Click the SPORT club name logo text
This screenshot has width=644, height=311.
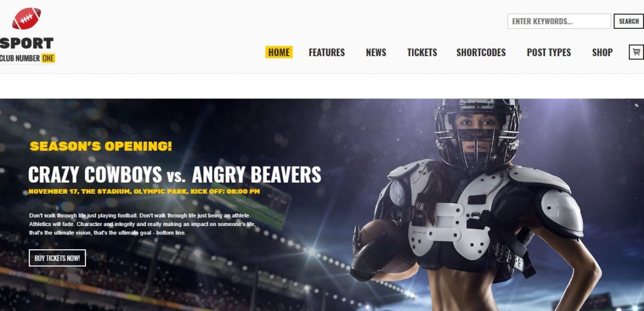27,43
